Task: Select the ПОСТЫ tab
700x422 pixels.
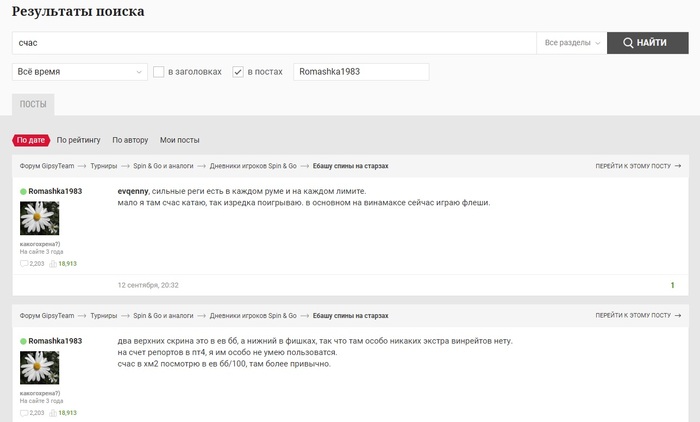Action: 33,104
